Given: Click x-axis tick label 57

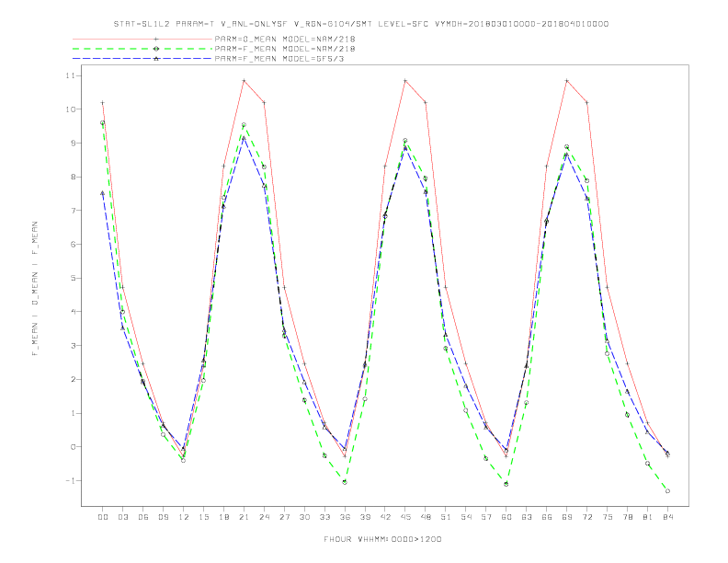Looking at the screenshot, I should pyautogui.click(x=486, y=517).
